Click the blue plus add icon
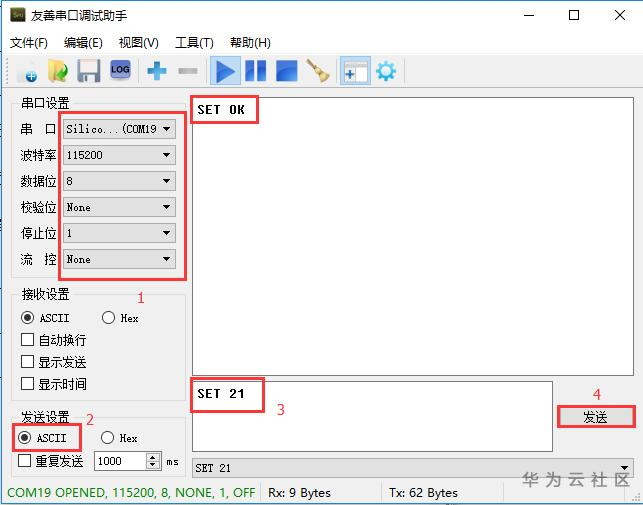Screen dimensions: 643x505 tap(157, 71)
